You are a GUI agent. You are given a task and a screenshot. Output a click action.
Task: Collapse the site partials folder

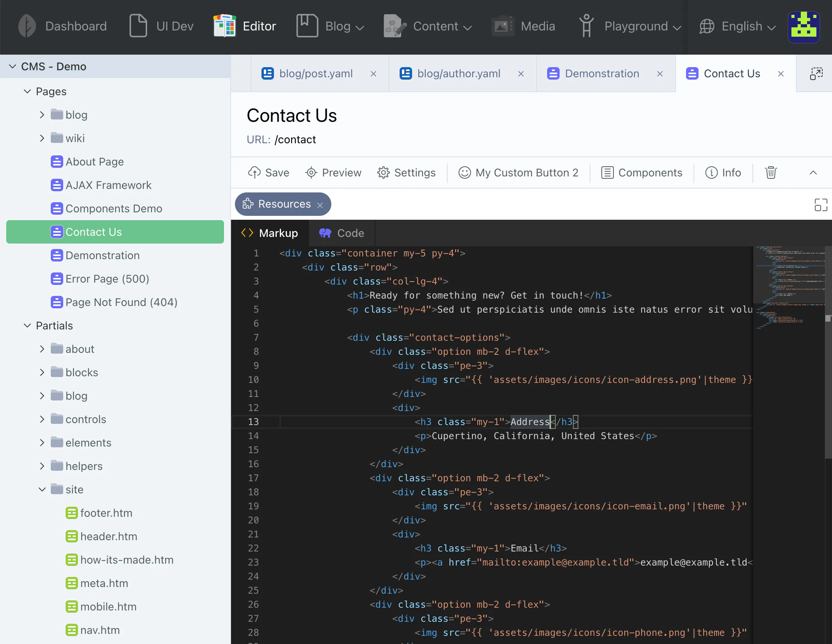click(x=42, y=489)
